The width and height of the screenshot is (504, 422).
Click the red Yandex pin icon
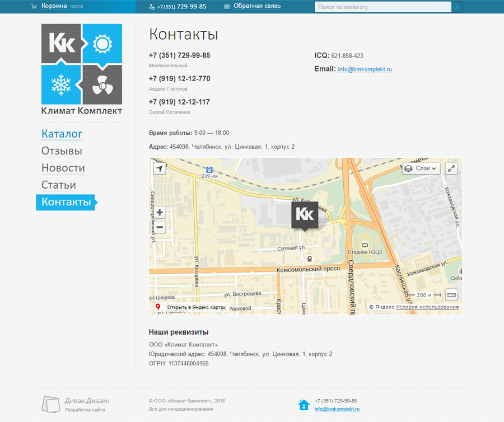(x=158, y=307)
